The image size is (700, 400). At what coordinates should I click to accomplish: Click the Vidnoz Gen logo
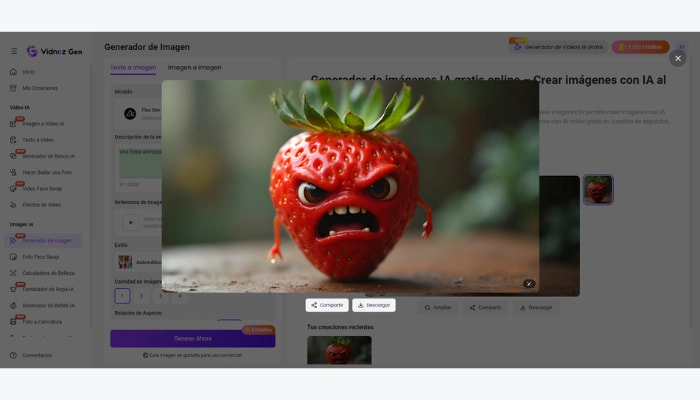(x=54, y=51)
